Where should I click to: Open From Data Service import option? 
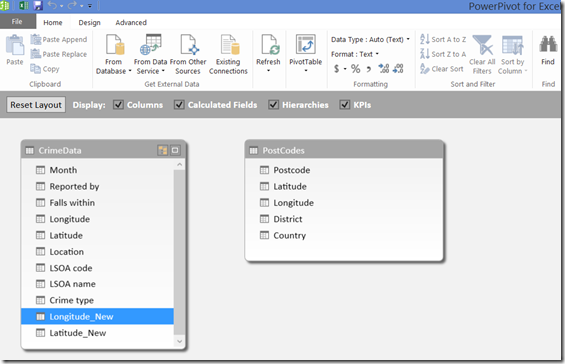tap(150, 54)
